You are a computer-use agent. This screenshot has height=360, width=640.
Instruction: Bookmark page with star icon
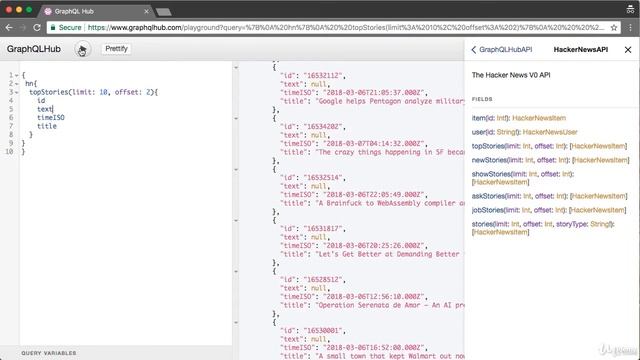point(613,28)
